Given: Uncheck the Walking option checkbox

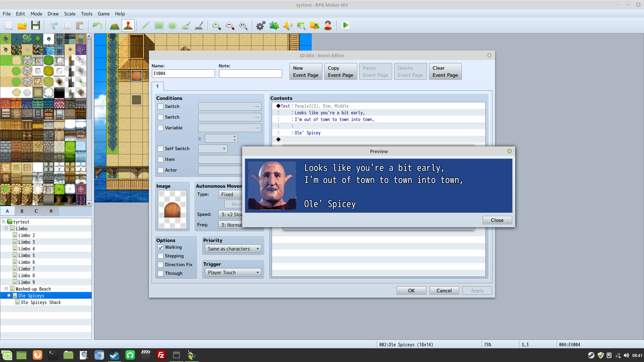Looking at the screenshot, I should [x=161, y=247].
